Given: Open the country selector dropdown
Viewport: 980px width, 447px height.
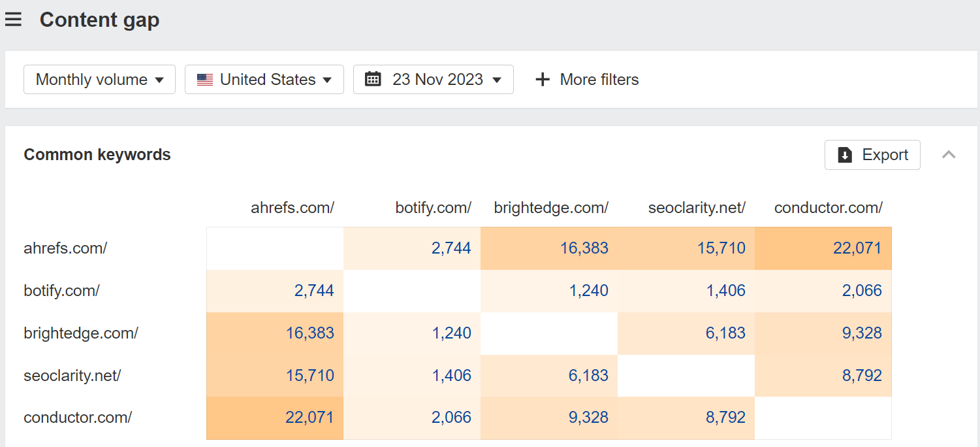Looking at the screenshot, I should point(264,79).
